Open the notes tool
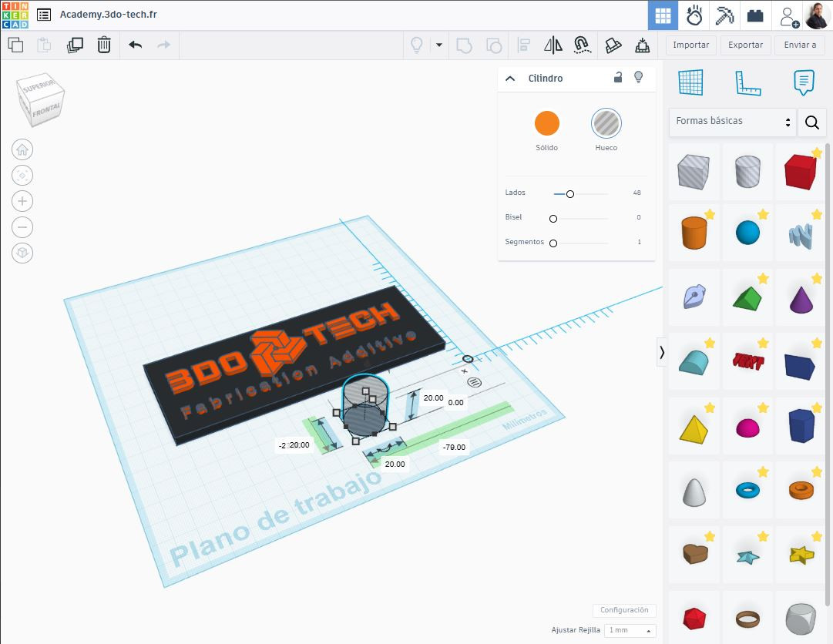Viewport: 833px width, 644px height. [804, 82]
